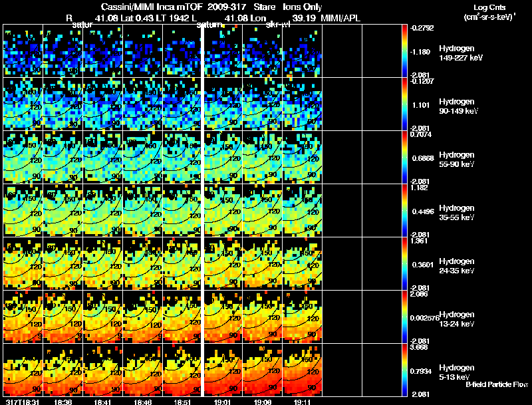
Task: Select the 5-13 keV panel at 19:06
Action: point(262,370)
